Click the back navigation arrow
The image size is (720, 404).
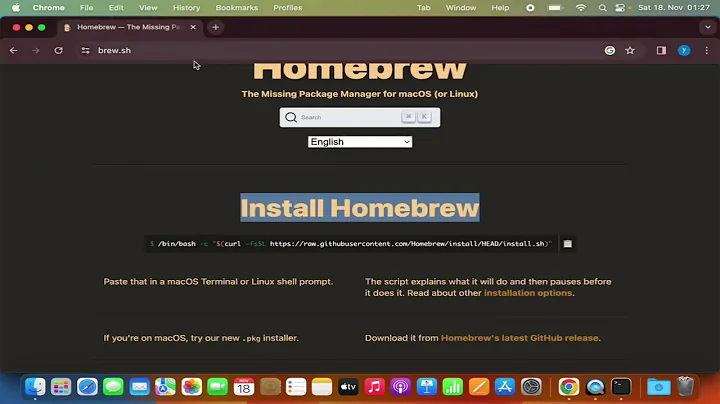pos(13,50)
